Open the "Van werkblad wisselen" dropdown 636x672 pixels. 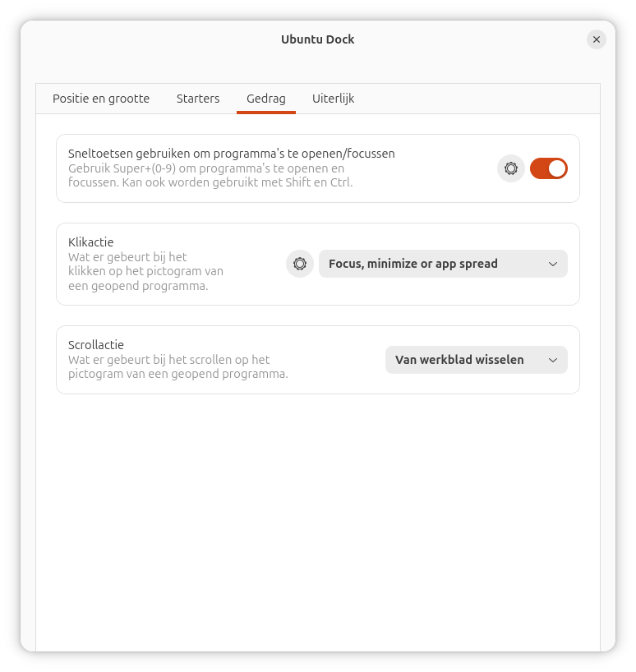475,360
